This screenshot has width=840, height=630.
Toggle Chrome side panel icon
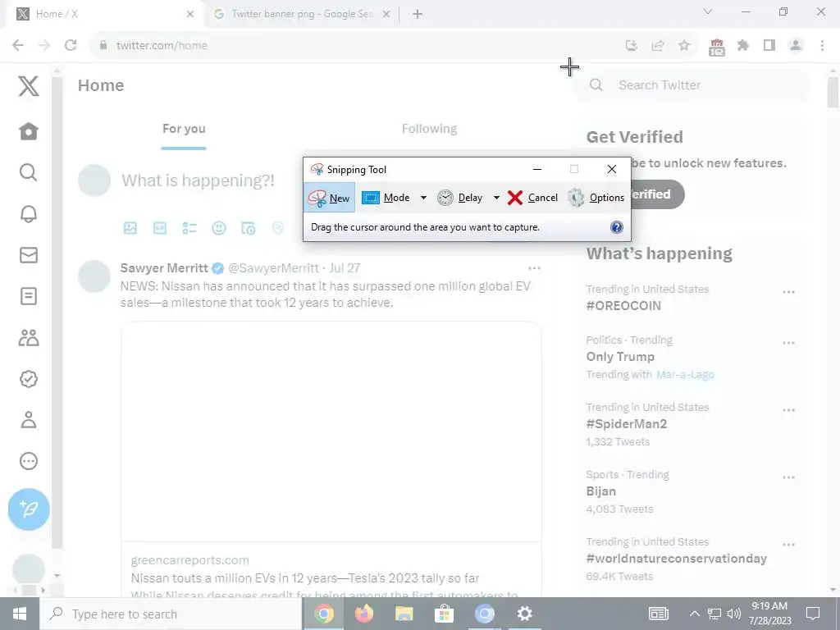point(769,46)
